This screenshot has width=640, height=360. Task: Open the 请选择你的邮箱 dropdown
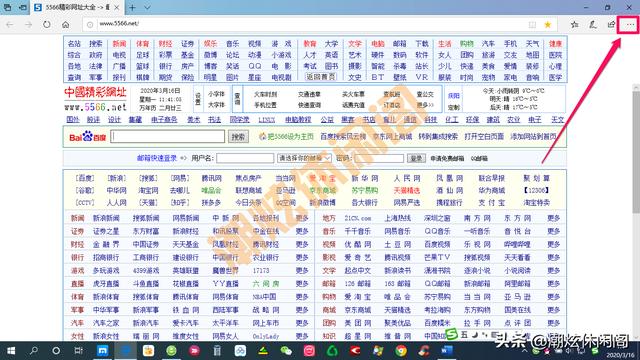pyautogui.click(x=304, y=158)
